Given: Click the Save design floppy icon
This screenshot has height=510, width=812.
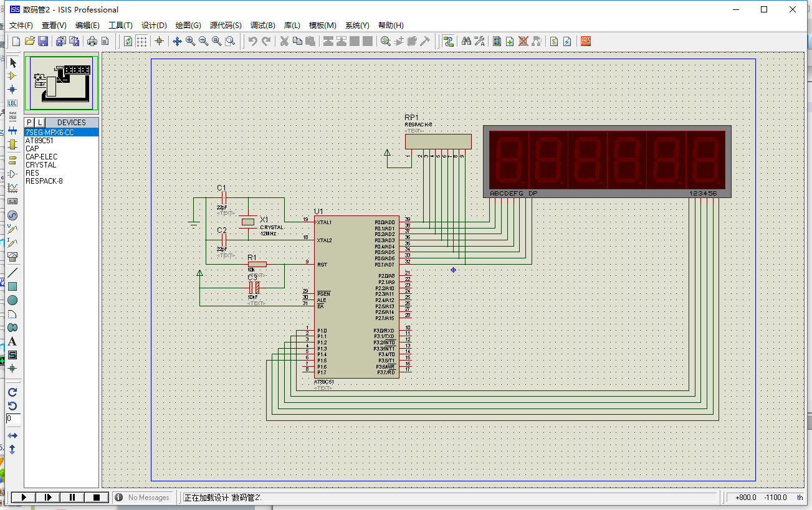Looking at the screenshot, I should point(43,41).
